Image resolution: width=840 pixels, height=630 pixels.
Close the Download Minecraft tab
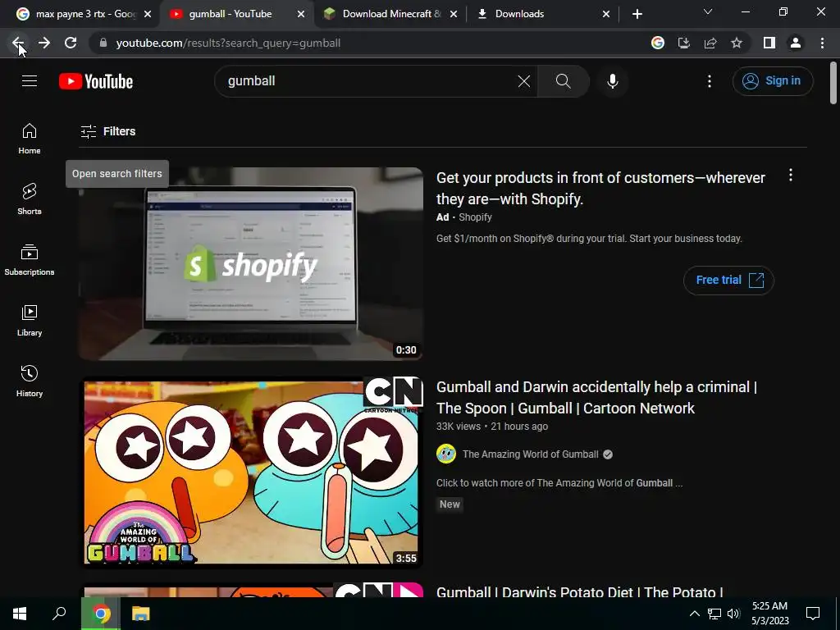[453, 14]
